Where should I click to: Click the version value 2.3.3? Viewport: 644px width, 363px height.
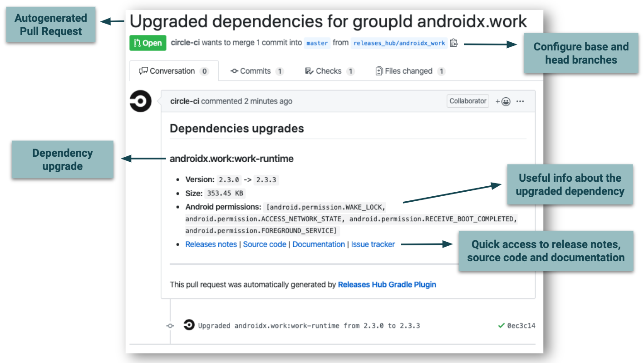(266, 180)
